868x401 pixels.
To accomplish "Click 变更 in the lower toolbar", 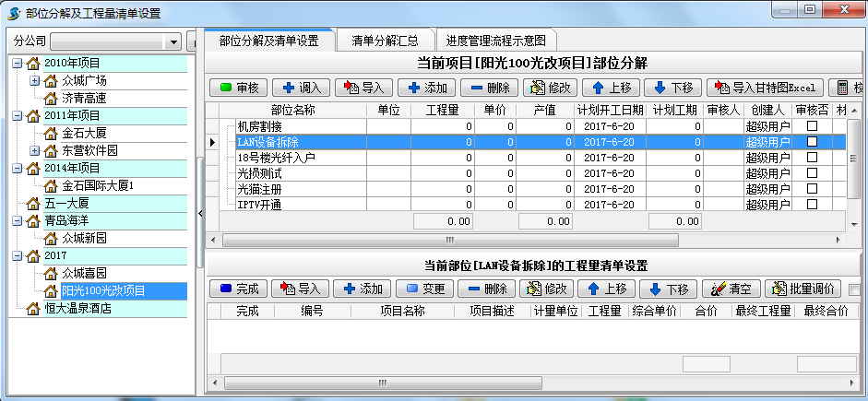I will coord(424,289).
